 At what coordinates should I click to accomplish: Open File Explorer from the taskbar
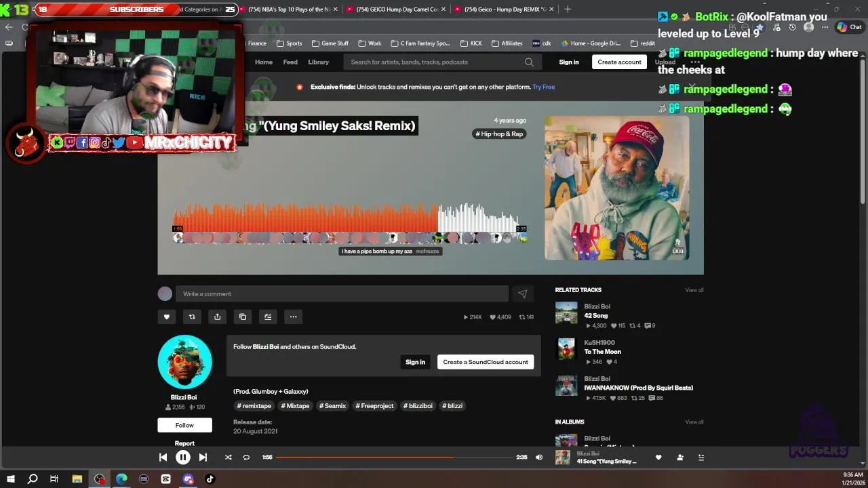(77, 479)
